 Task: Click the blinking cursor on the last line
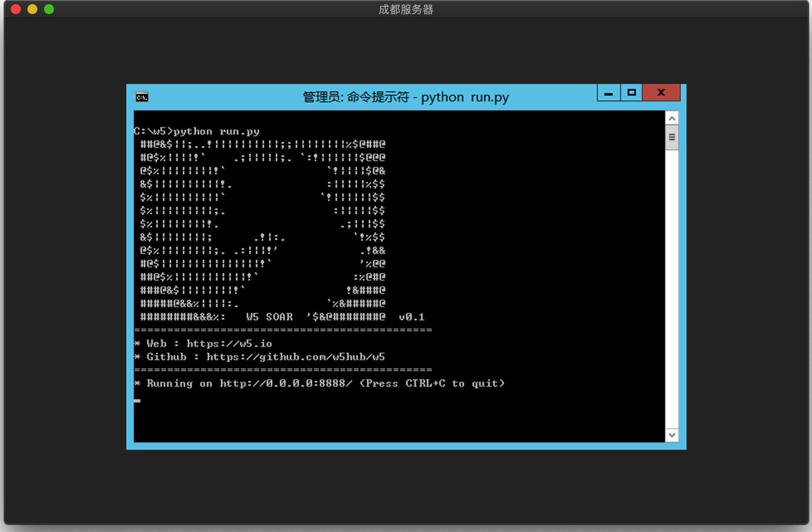pyautogui.click(x=137, y=400)
